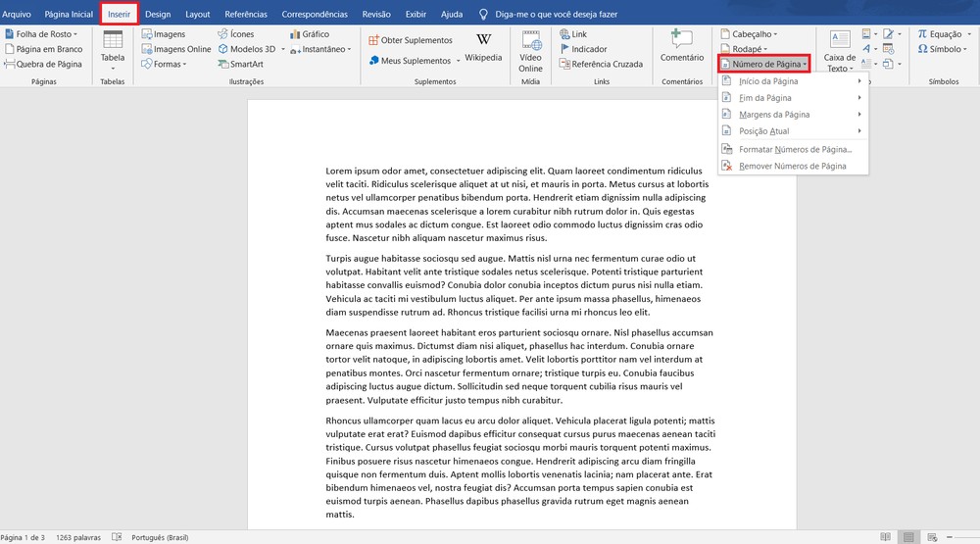Click the proofing check icon in status bar
This screenshot has height=544, width=980.
[117, 537]
